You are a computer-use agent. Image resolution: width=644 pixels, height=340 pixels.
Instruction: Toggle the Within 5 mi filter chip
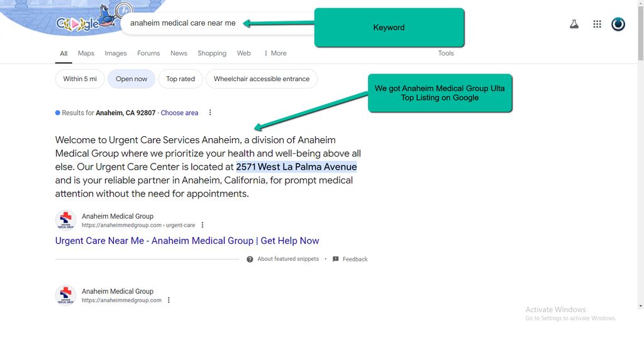click(80, 79)
